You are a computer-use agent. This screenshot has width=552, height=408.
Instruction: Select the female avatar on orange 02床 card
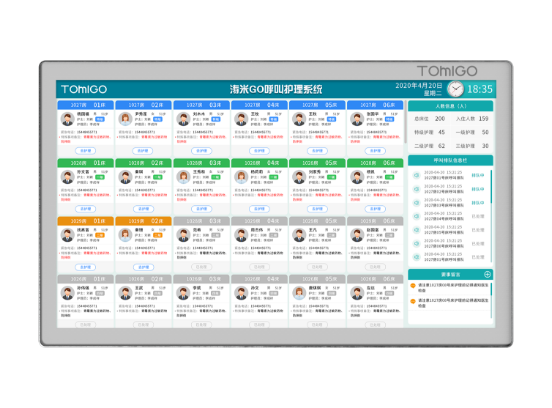pos(125,235)
